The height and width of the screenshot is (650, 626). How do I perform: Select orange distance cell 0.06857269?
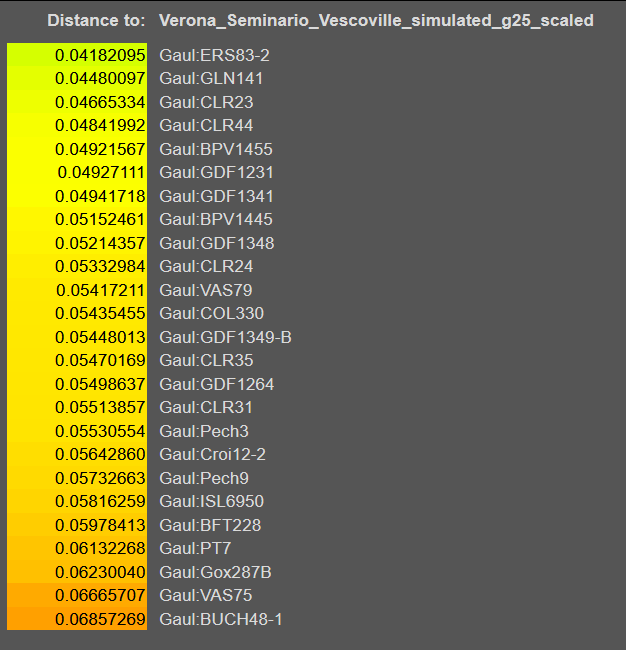click(77, 619)
